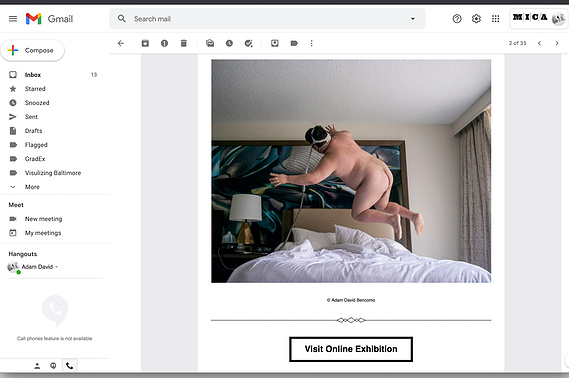
Task: Add the email to tasks
Action: 249,43
